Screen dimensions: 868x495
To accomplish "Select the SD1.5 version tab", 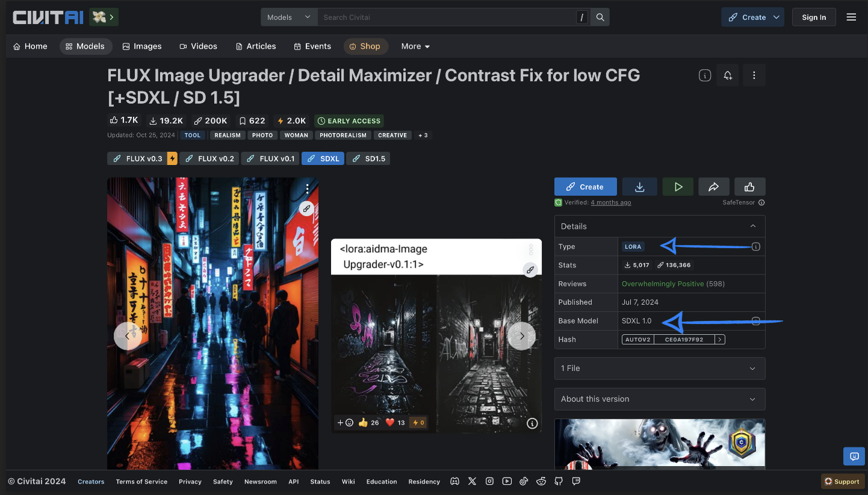I will (x=369, y=159).
